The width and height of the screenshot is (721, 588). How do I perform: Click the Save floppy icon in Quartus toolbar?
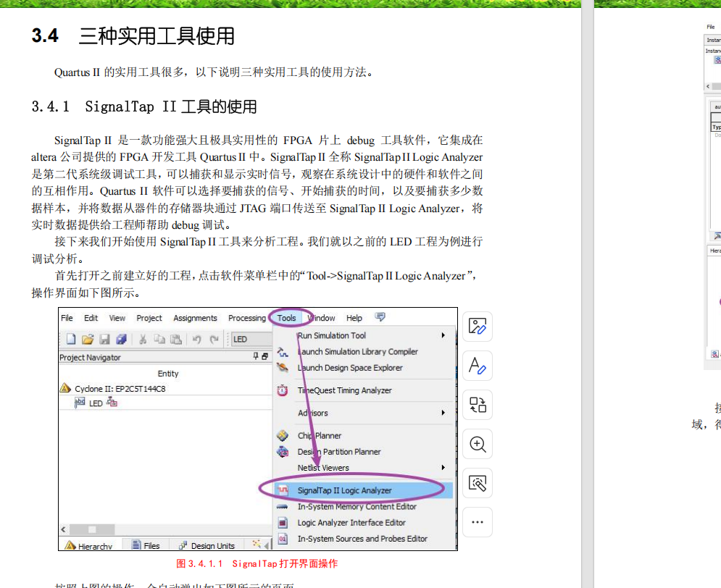coord(105,339)
